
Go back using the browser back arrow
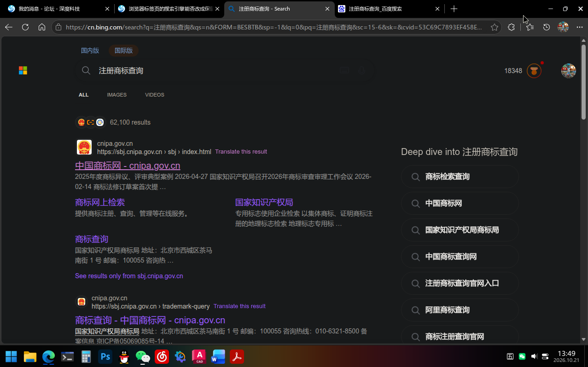pos(9,27)
